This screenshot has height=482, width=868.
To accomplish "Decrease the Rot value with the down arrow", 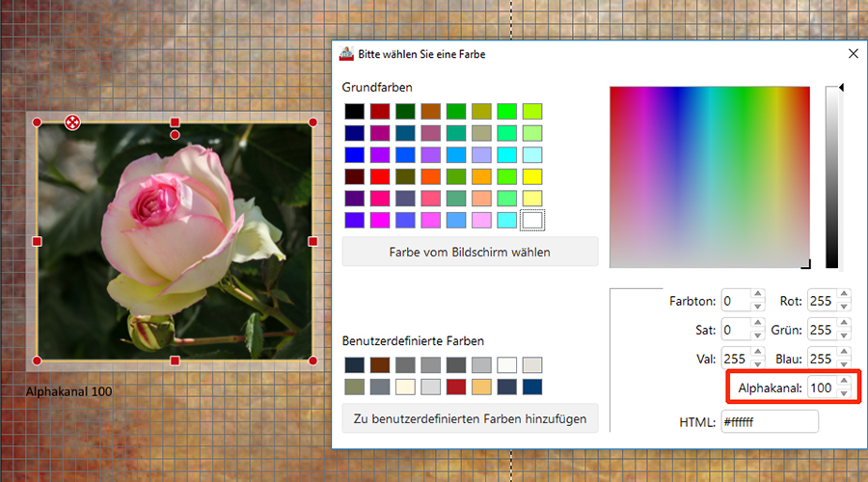I will pos(844,307).
